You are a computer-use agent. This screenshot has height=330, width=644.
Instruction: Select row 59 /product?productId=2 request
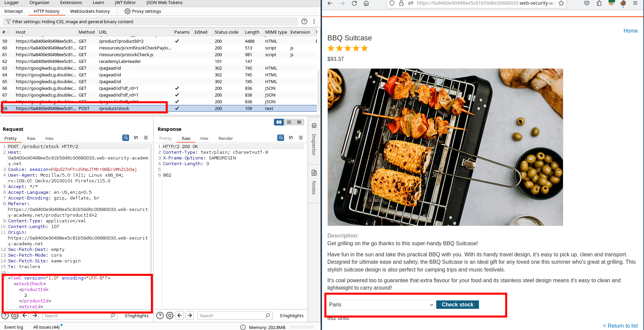(159, 41)
